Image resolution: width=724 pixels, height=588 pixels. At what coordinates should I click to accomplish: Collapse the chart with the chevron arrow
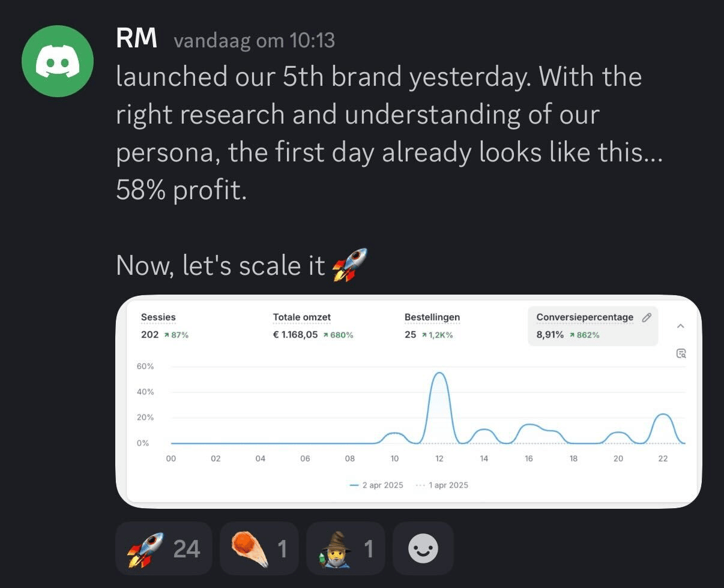point(681,326)
